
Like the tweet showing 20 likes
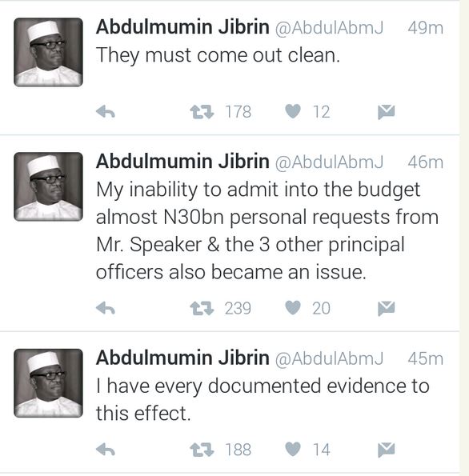pos(293,308)
